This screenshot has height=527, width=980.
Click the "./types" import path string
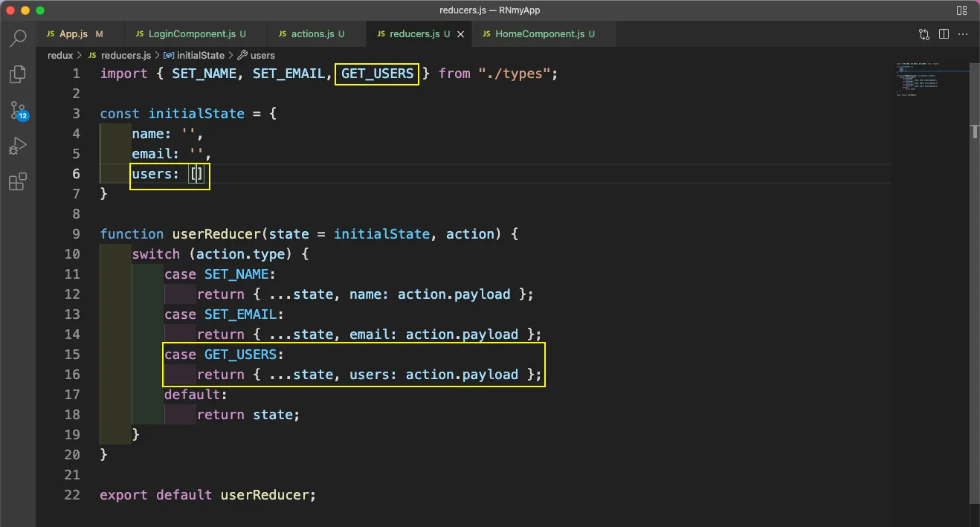(x=514, y=74)
